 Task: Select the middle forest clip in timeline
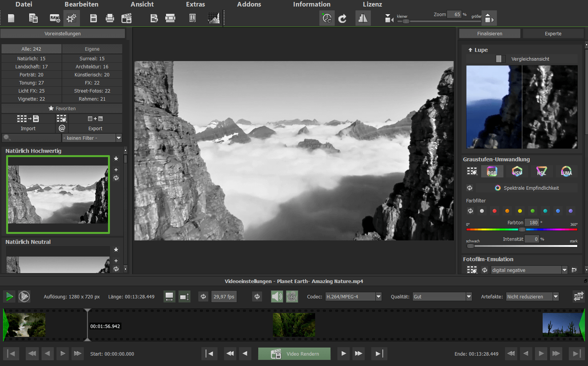294,325
